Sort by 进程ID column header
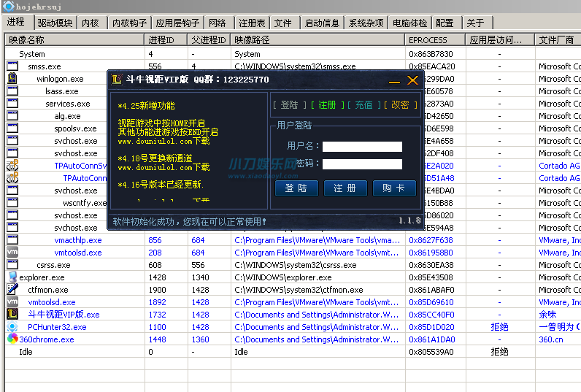The width and height of the screenshot is (581, 392). pyautogui.click(x=166, y=39)
